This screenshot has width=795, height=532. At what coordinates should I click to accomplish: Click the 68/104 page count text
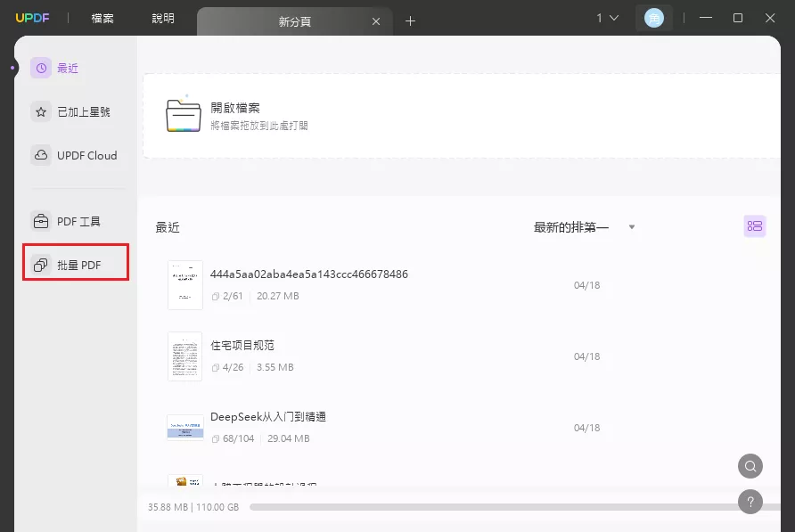(x=238, y=438)
